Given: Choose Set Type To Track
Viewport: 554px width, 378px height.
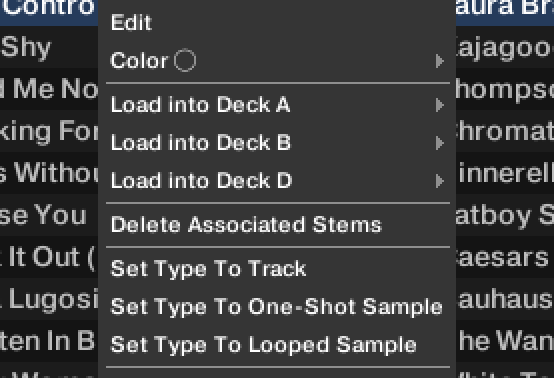Looking at the screenshot, I should tap(277, 269).
